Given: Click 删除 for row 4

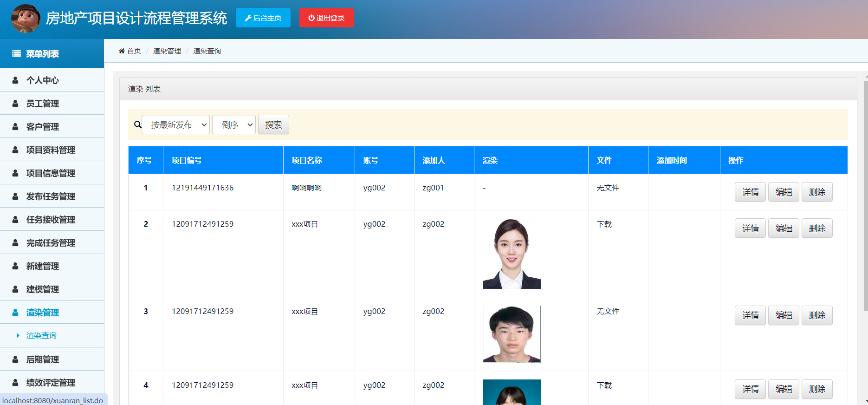Looking at the screenshot, I should coord(817,389).
